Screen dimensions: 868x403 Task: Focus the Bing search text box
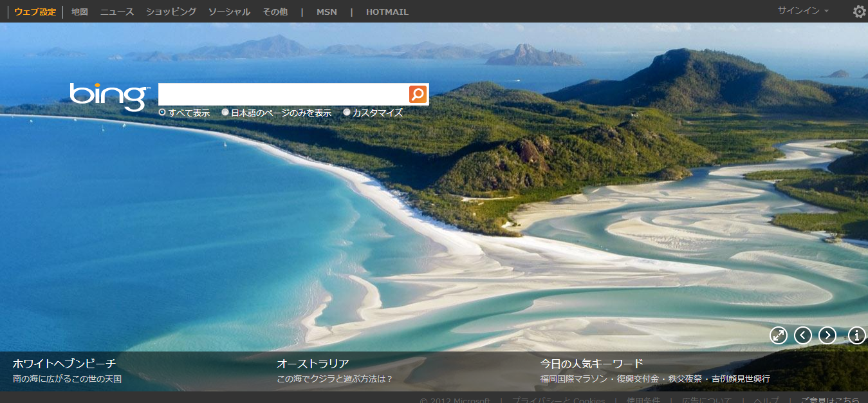(283, 94)
